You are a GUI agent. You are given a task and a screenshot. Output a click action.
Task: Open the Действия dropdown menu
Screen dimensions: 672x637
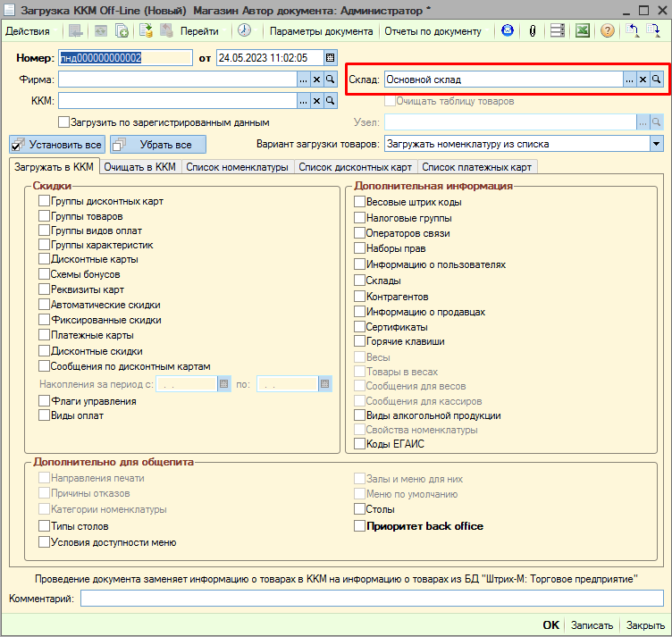30,31
